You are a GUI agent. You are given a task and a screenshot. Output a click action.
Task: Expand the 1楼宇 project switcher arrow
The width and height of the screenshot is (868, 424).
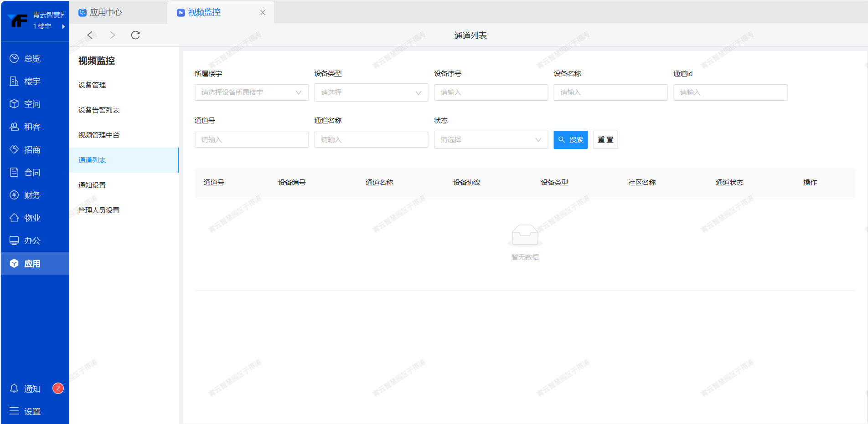tap(63, 26)
